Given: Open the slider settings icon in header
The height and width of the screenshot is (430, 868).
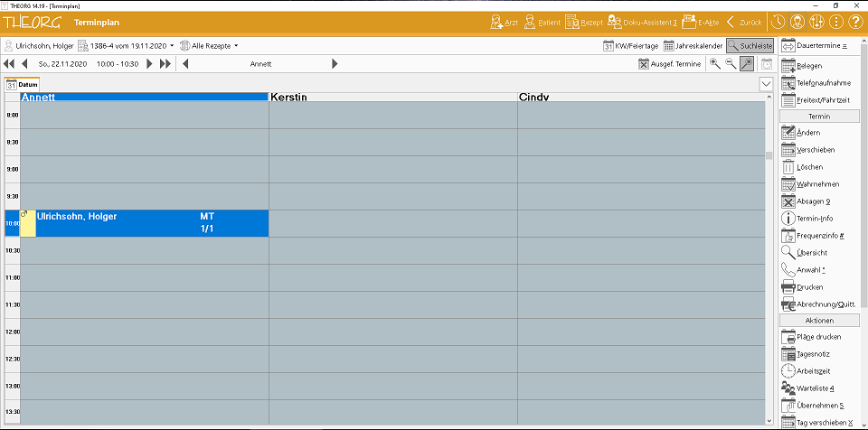Looking at the screenshot, I should (x=816, y=23).
